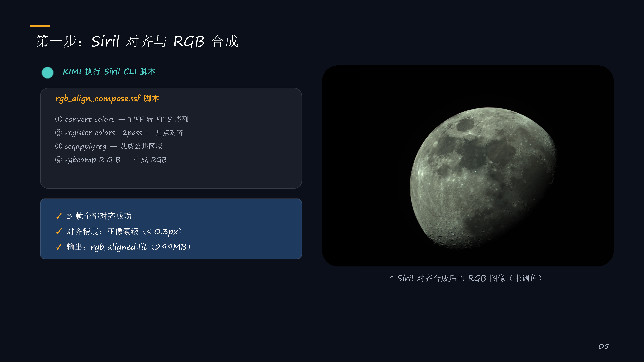This screenshot has height=362, width=644.
Task: Click checkmark beside 3 帧全部对齐成功
Action: coord(59,216)
